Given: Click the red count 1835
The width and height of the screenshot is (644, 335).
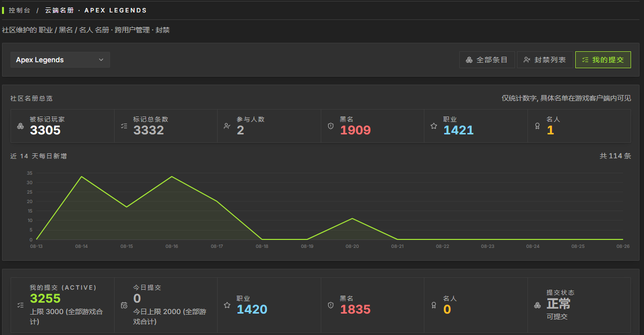Looking at the screenshot, I should (x=356, y=310).
